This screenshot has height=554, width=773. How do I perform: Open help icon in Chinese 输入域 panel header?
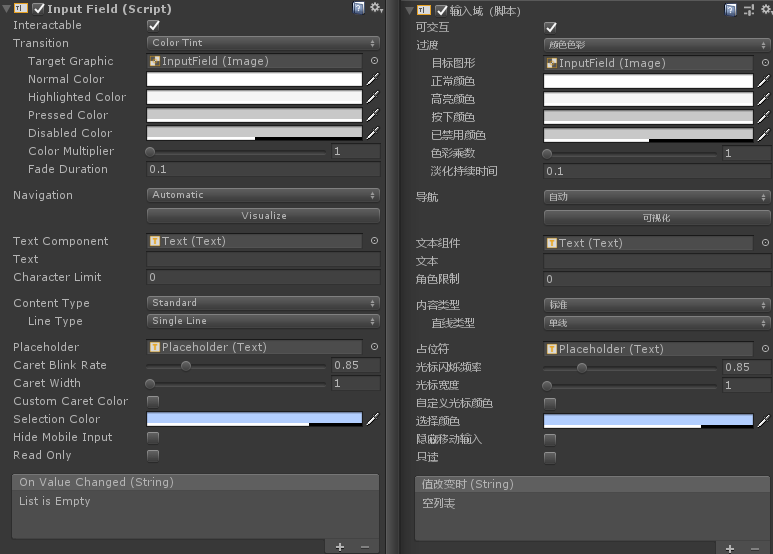coord(731,10)
